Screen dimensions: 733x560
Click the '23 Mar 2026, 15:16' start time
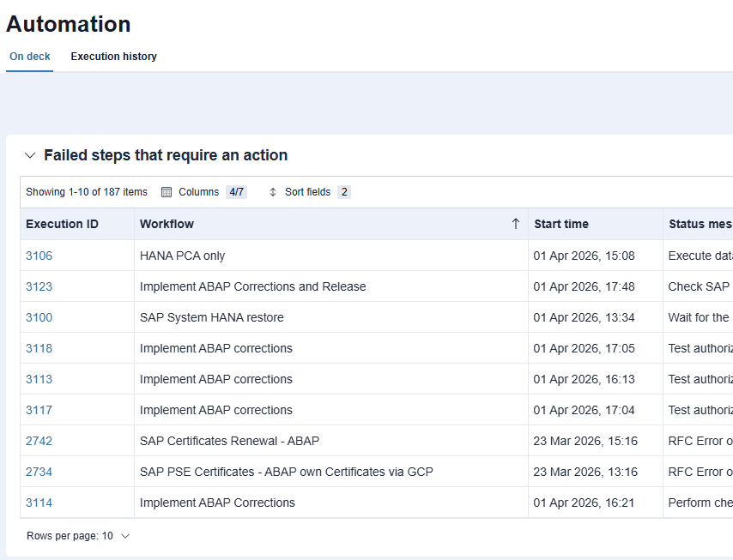click(x=585, y=441)
